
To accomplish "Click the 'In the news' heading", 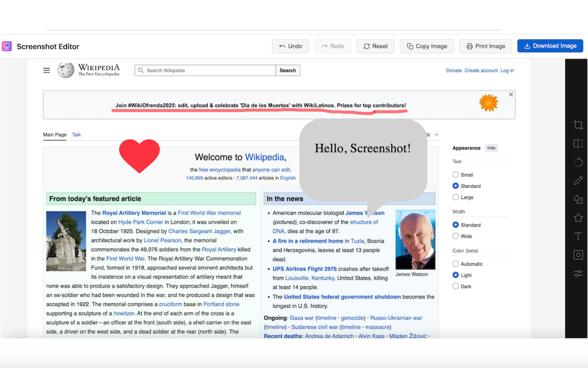I will 285,199.
